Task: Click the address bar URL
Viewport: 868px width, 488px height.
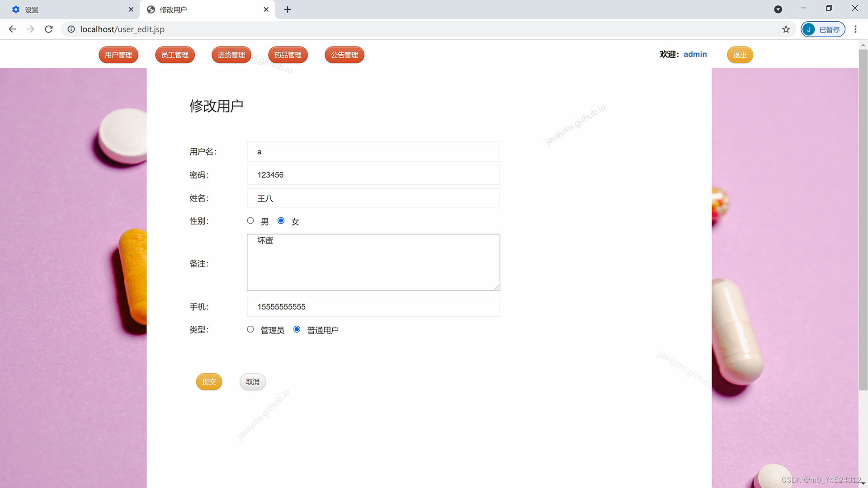Action: pos(122,29)
